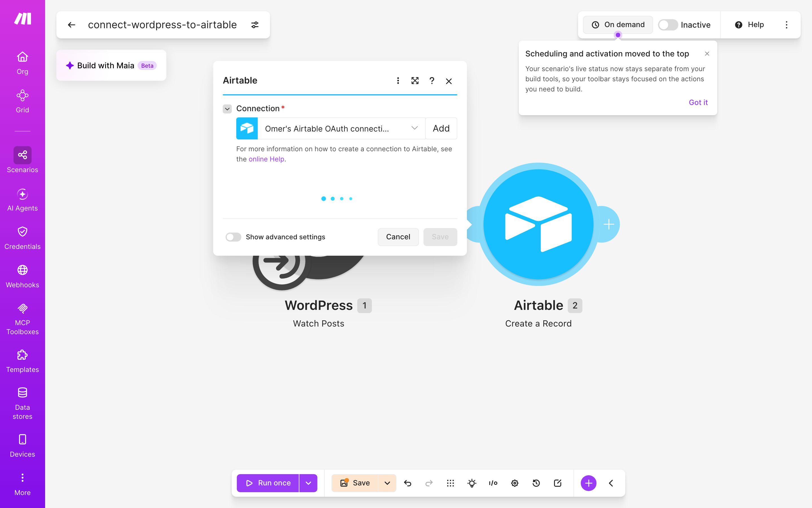The width and height of the screenshot is (812, 508).
Task: Undo the last change
Action: tap(408, 483)
